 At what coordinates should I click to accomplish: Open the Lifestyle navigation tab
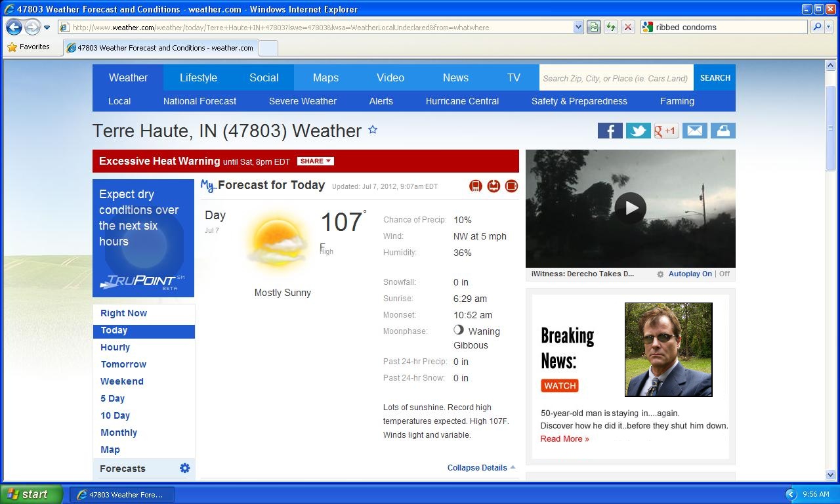pos(198,77)
